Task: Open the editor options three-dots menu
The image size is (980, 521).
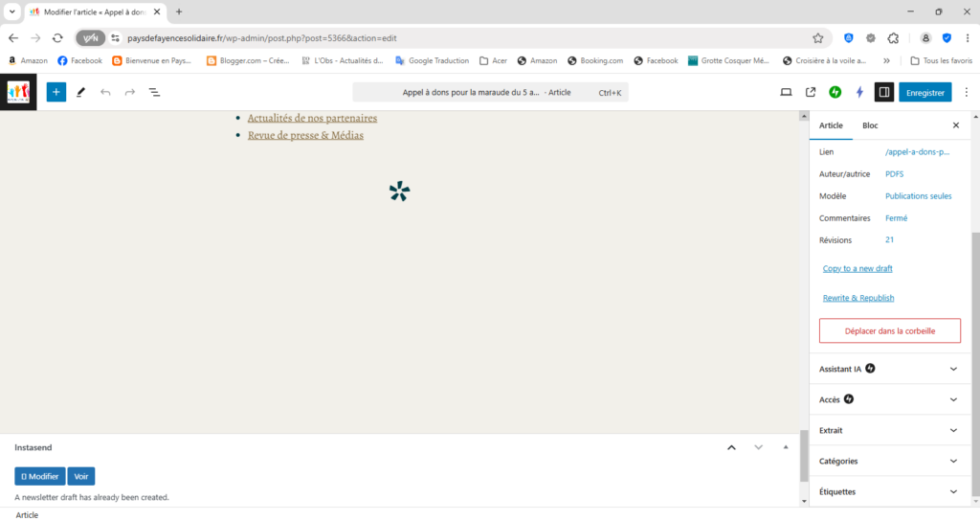Action: (967, 93)
